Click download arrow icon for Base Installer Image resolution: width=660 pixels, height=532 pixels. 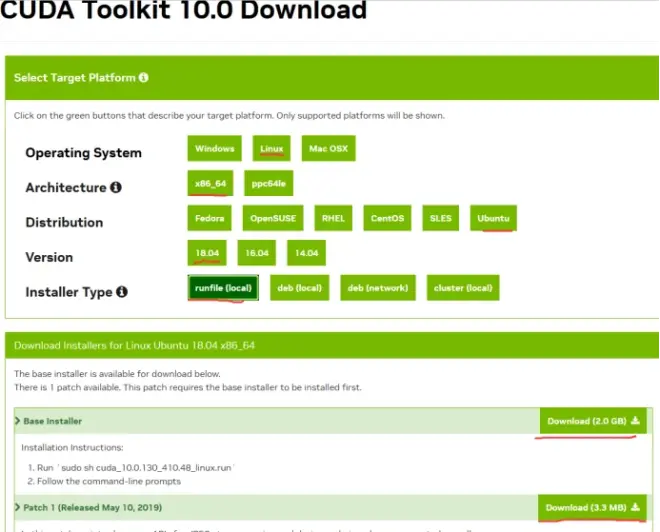click(635, 420)
